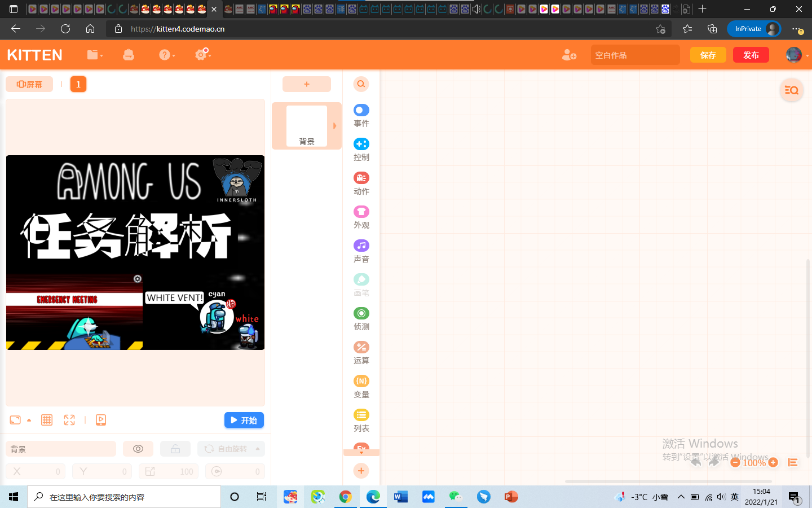The height and width of the screenshot is (508, 812).
Task: Open the 动作 (Motion) block category
Action: 361,183
